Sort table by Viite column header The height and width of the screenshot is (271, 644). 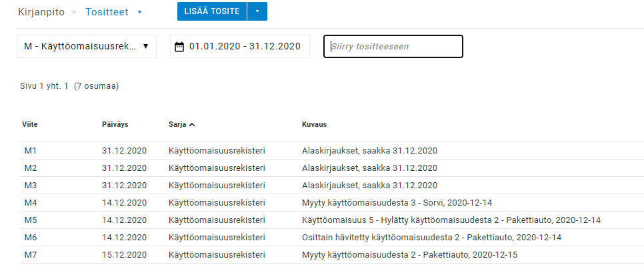click(29, 124)
